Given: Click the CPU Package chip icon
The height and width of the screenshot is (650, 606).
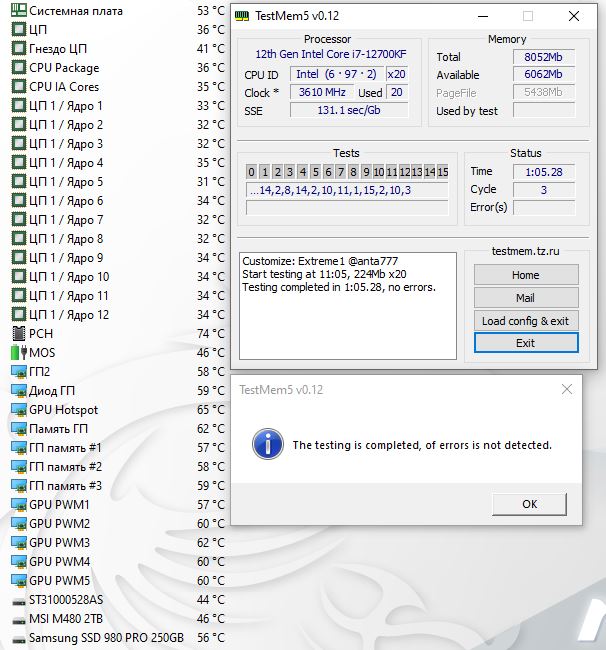Looking at the screenshot, I should [19, 68].
